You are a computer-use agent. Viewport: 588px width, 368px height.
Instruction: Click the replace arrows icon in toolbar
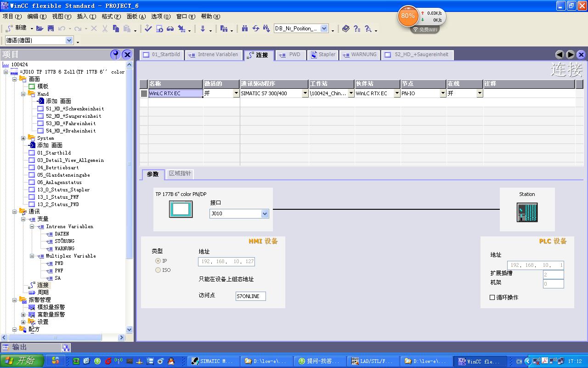pos(256,29)
